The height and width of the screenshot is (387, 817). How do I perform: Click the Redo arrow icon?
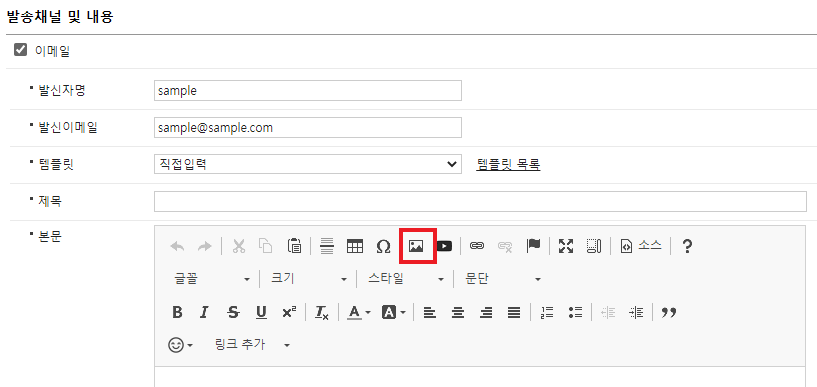(x=205, y=246)
